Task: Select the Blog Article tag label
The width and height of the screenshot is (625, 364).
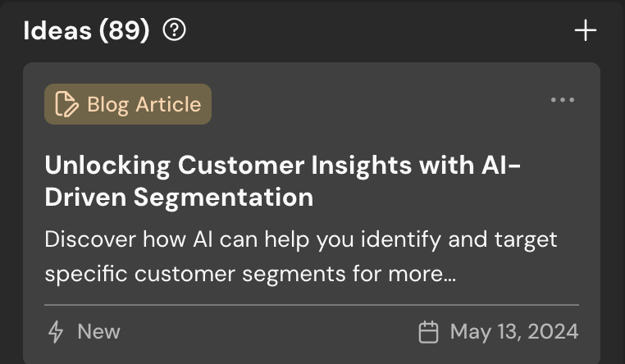Action: point(144,104)
